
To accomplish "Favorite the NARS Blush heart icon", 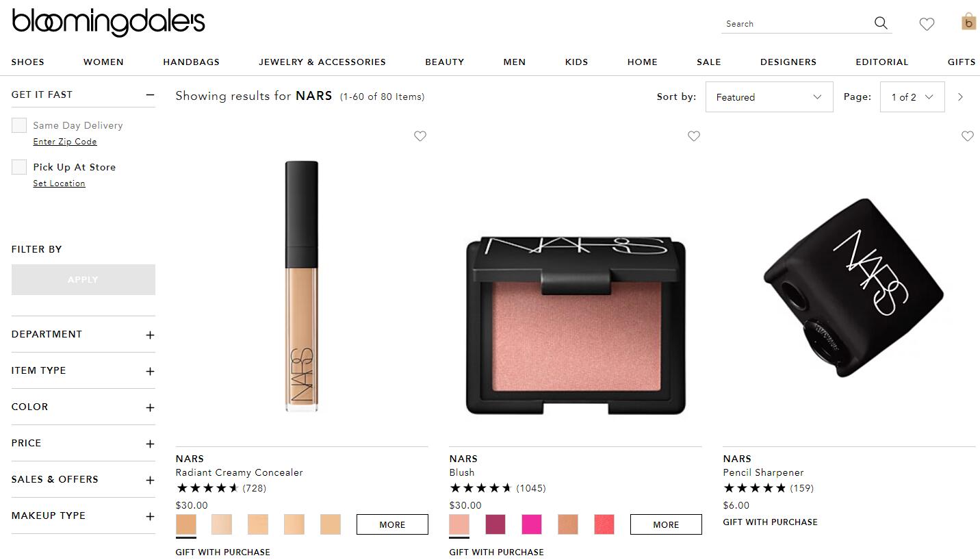I will pyautogui.click(x=694, y=136).
